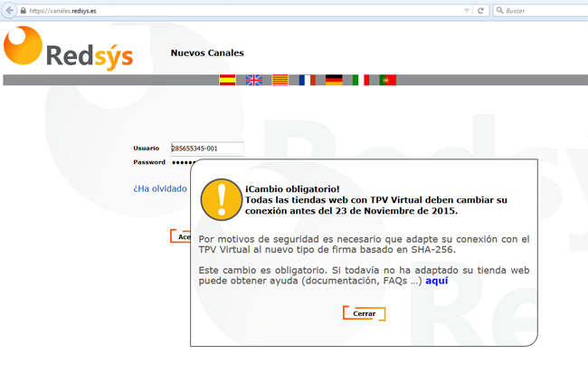Click the yellow exclamation warning icon
The image size is (588, 374).
[x=222, y=199]
